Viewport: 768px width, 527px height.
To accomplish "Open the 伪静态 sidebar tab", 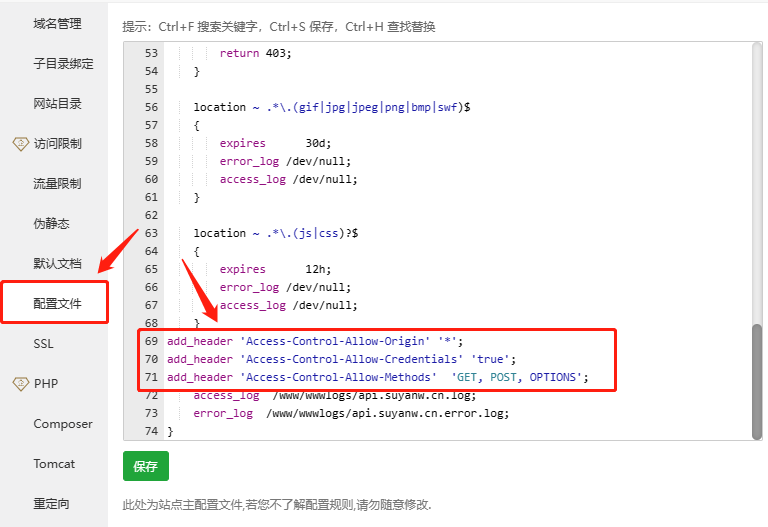I will (51, 223).
